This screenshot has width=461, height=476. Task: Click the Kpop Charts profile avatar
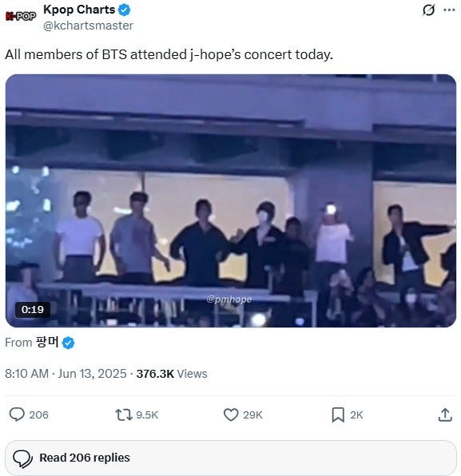tap(21, 16)
